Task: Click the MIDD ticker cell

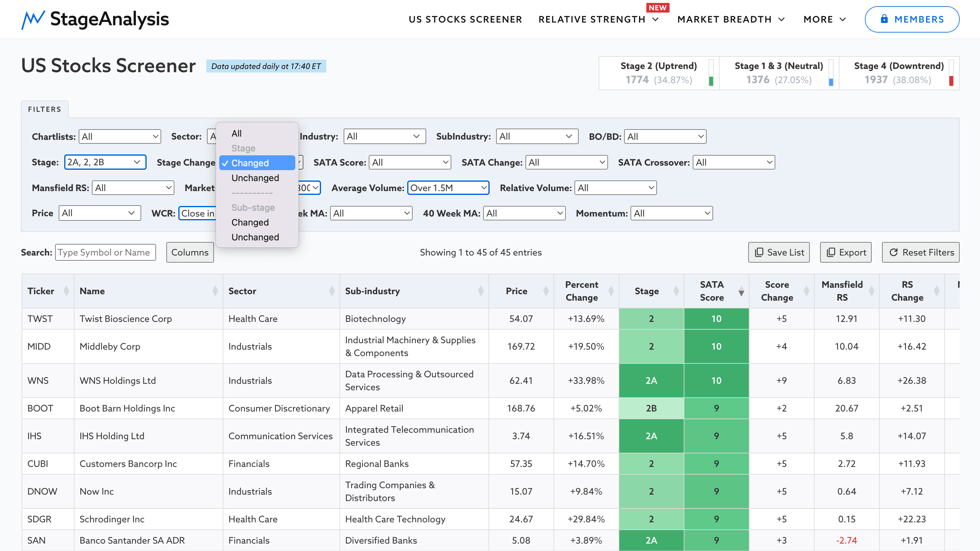Action: tap(48, 346)
